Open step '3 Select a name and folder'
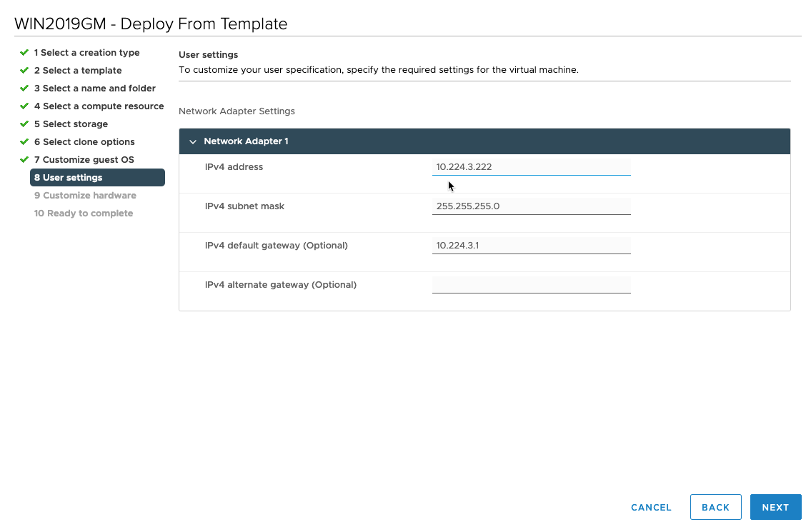811x532 pixels. (95, 88)
